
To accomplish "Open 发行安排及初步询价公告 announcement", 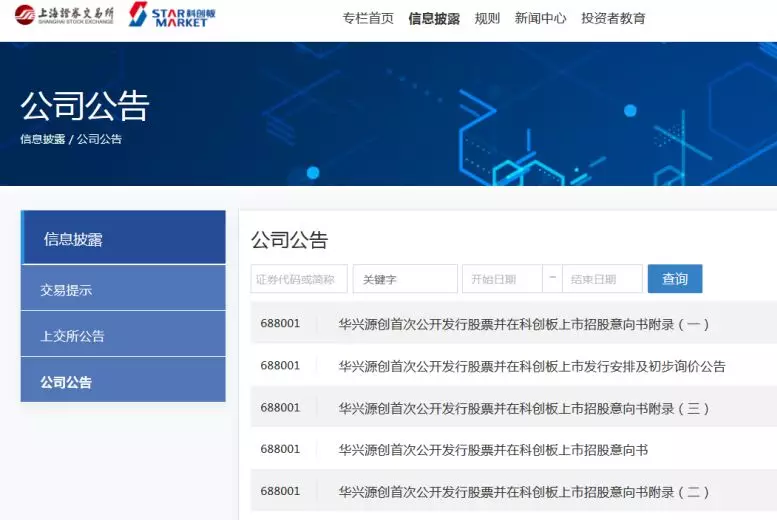I will pos(532,366).
